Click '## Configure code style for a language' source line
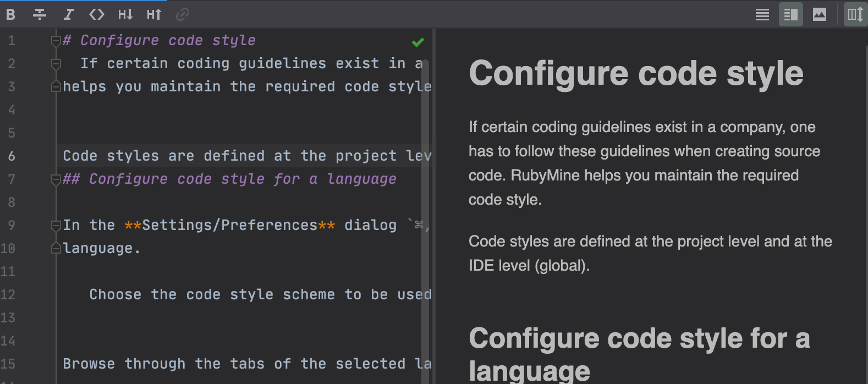The width and height of the screenshot is (868, 384). 230,179
